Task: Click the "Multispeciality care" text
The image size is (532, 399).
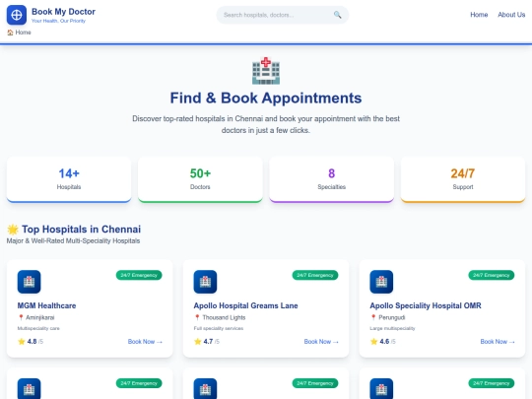Action: (38, 328)
